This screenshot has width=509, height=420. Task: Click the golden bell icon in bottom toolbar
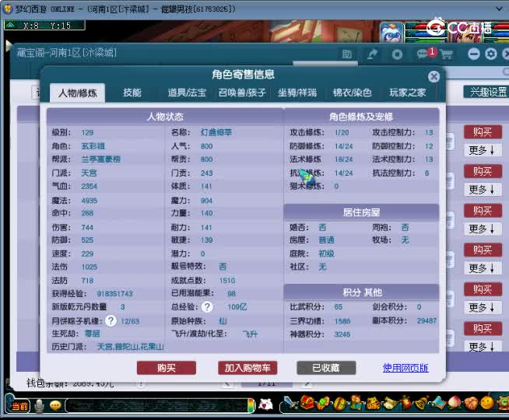[x=423, y=403]
